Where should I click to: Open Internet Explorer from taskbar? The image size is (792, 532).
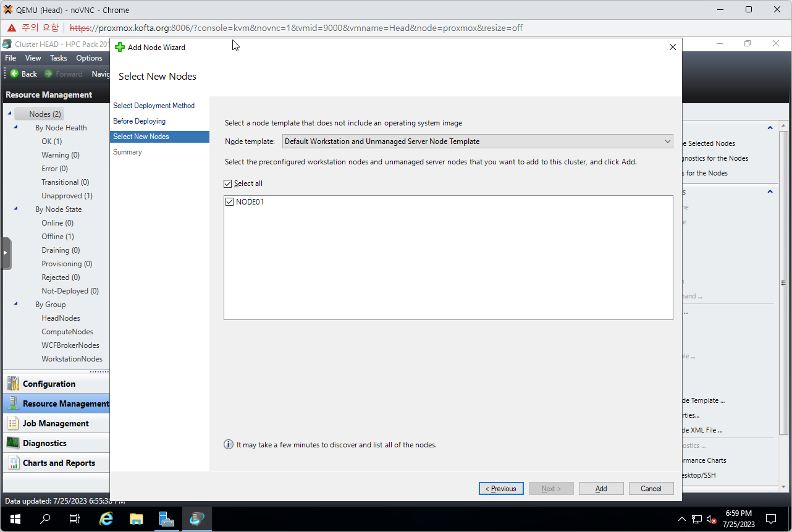(x=106, y=519)
